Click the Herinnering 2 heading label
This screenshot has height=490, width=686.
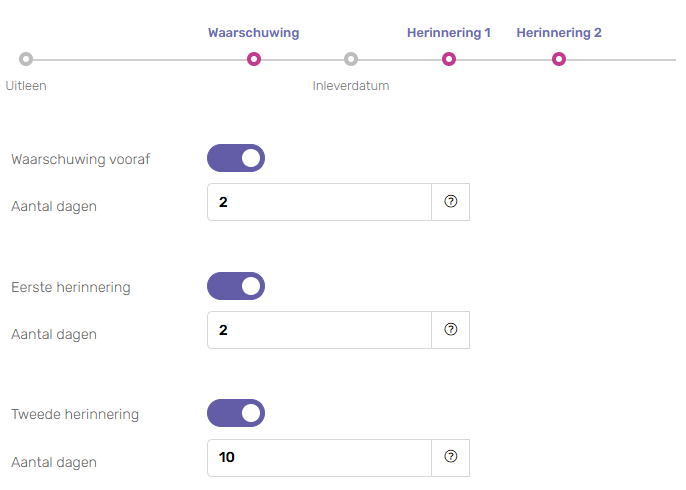coord(559,33)
